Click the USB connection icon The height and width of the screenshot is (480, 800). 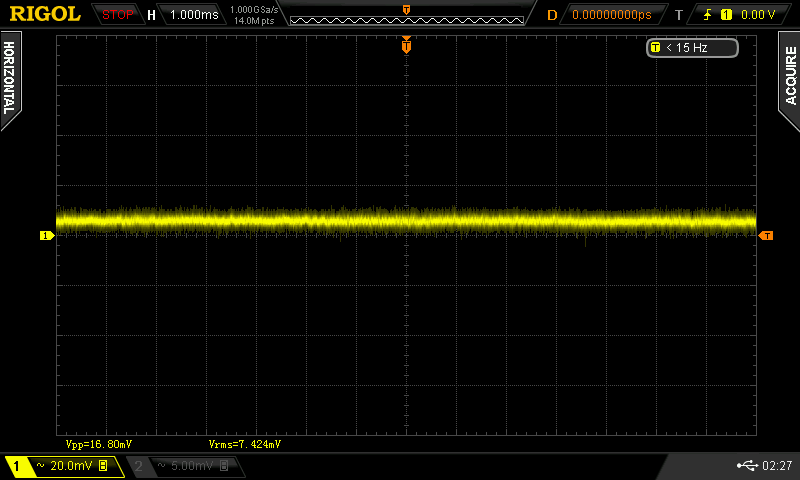click(747, 465)
